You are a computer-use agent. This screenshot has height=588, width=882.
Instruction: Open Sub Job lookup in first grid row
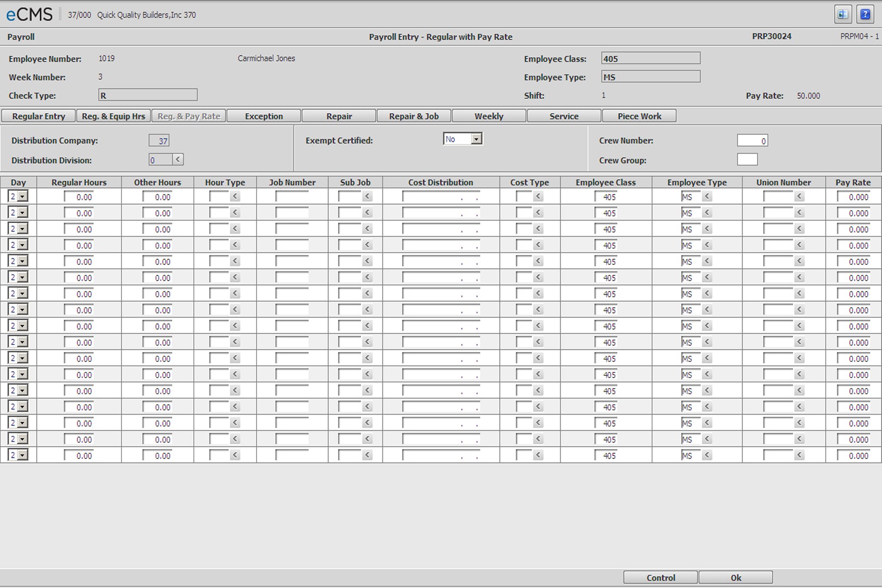coord(368,196)
